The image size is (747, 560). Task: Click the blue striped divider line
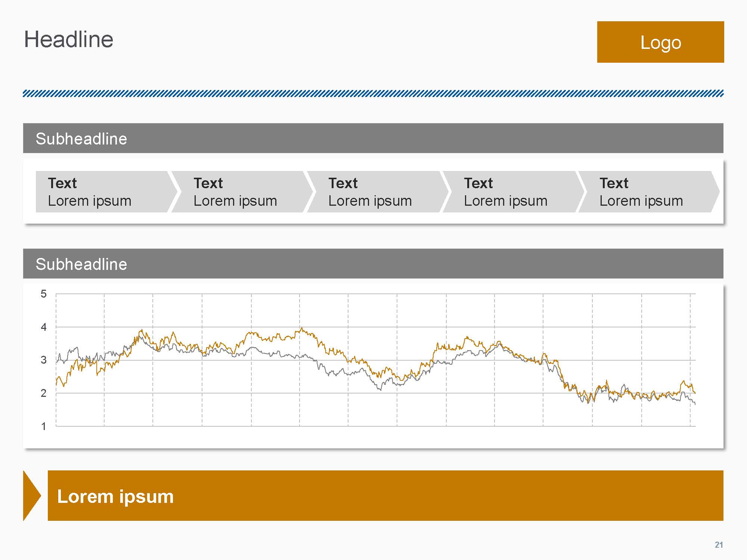point(373,93)
